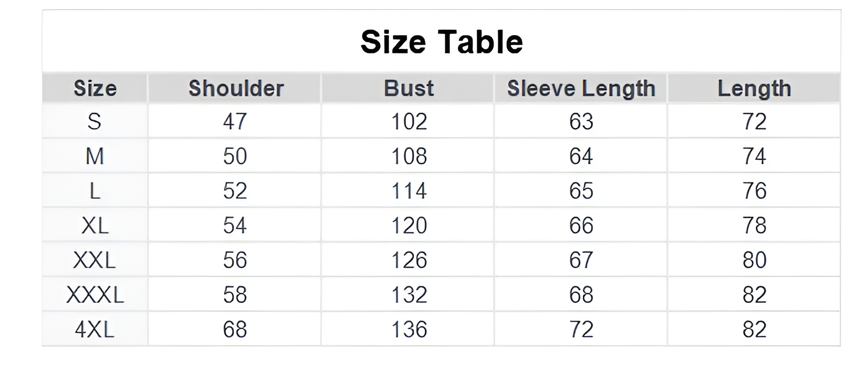Image resolution: width=868 pixels, height=377 pixels.
Task: Click the Shoulder column header
Action: pos(236,88)
